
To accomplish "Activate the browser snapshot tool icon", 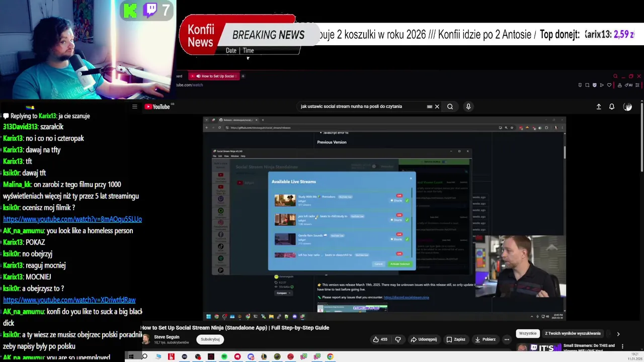I will (x=587, y=85).
